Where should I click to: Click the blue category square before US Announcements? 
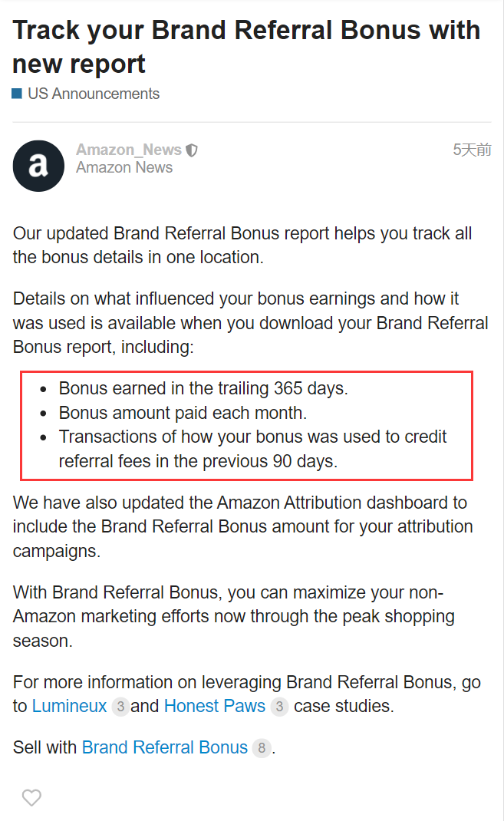tap(17, 94)
